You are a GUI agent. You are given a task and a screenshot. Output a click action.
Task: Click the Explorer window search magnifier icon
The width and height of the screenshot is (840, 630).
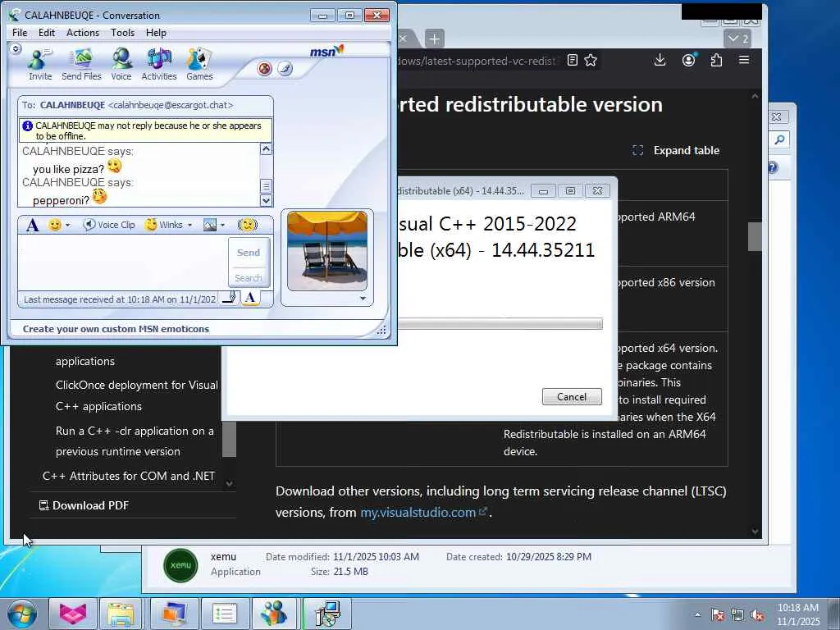tap(779, 140)
